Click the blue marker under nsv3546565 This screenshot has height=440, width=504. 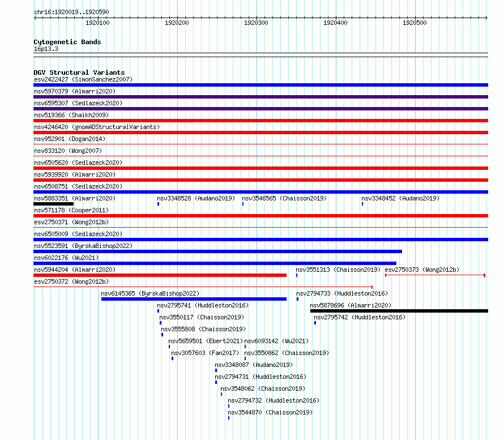pyautogui.click(x=243, y=204)
